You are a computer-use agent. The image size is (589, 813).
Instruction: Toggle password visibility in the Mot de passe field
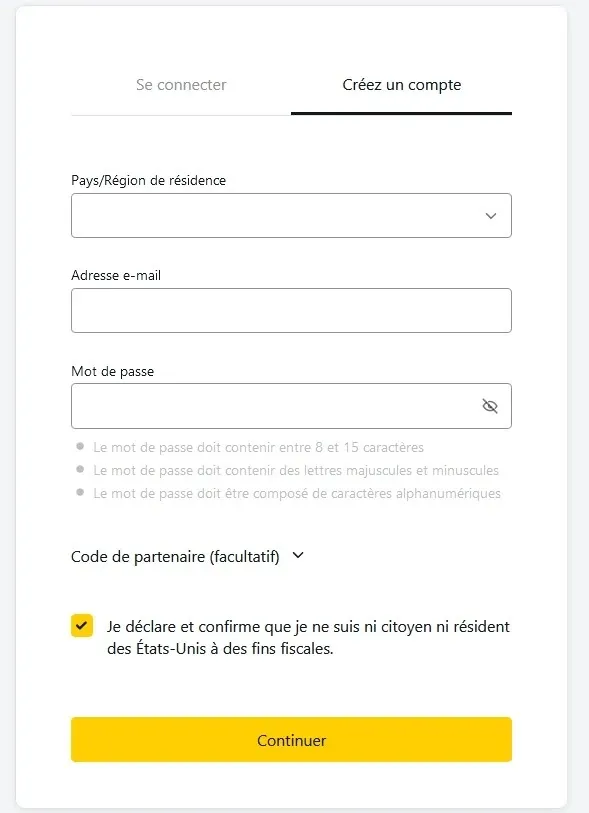489,405
